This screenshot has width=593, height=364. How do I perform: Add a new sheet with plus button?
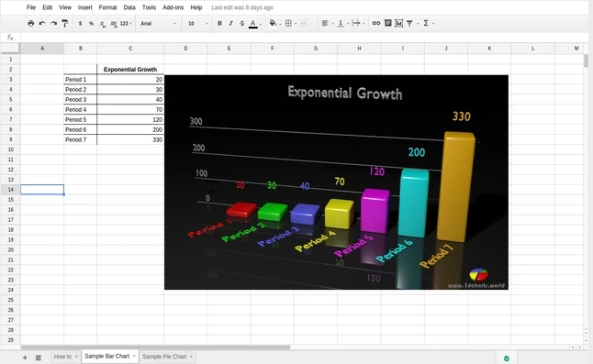[x=25, y=358]
